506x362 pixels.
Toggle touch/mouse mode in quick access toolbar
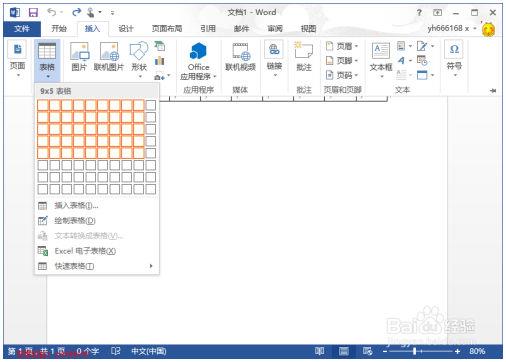pyautogui.click(x=90, y=13)
